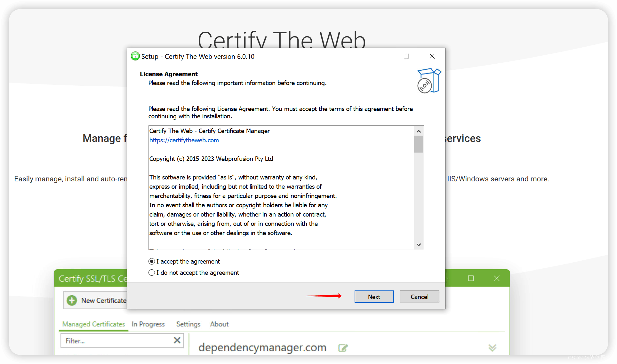Click the Filter input field
The width and height of the screenshot is (617, 364).
point(122,341)
